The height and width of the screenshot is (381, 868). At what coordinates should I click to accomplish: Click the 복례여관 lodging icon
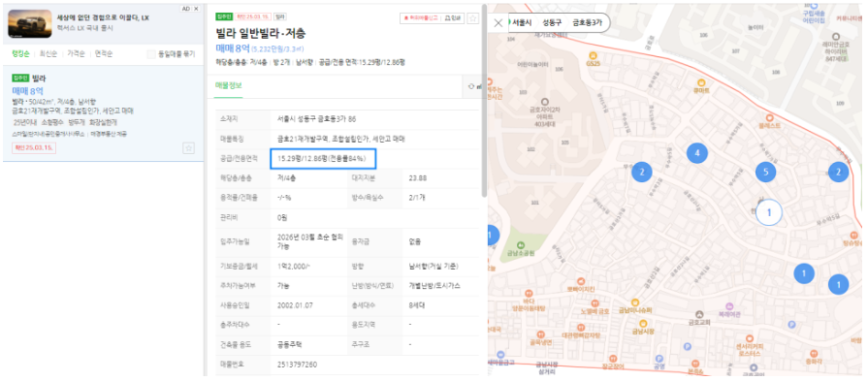tap(729, 305)
